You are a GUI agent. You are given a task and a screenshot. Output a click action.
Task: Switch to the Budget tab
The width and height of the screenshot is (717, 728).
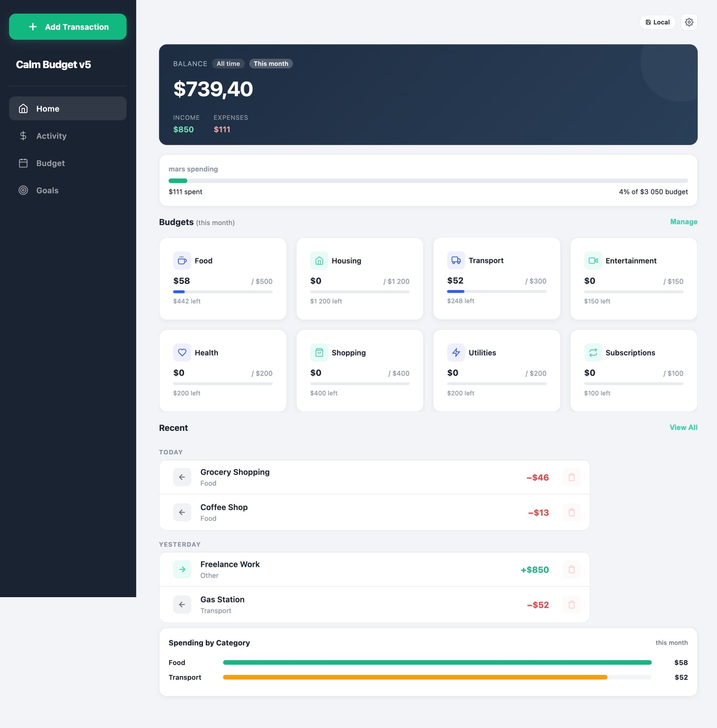pyautogui.click(x=50, y=163)
